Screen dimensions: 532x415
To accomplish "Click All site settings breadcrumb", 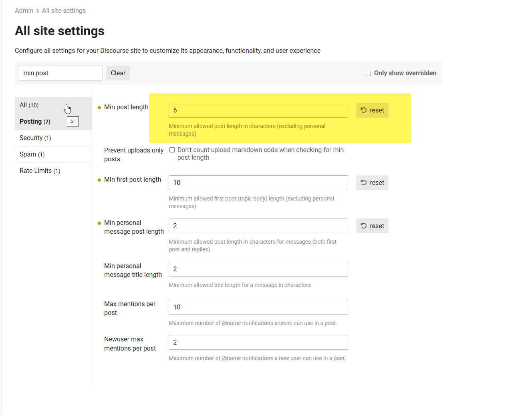I will 64,11.
